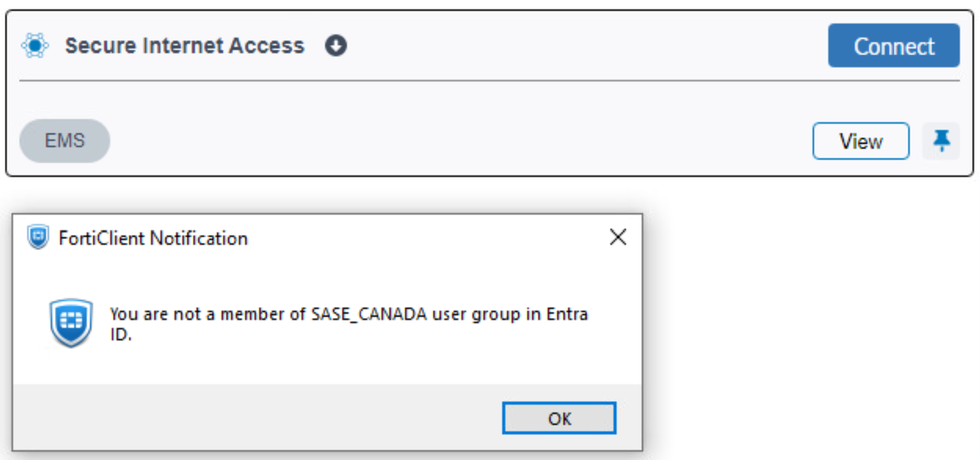980x460 pixels.
Task: Select the EMS tag pill
Action: coord(65,141)
